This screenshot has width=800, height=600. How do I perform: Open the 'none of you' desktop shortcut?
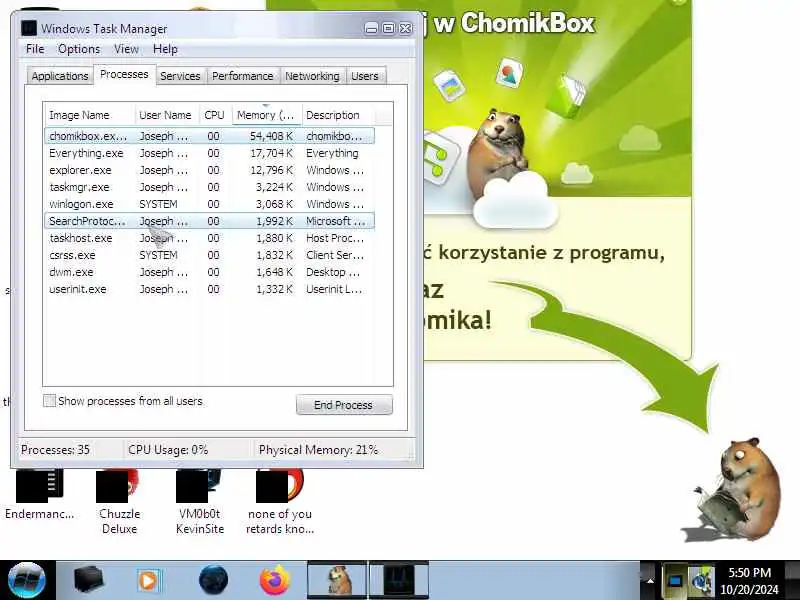[x=280, y=503]
